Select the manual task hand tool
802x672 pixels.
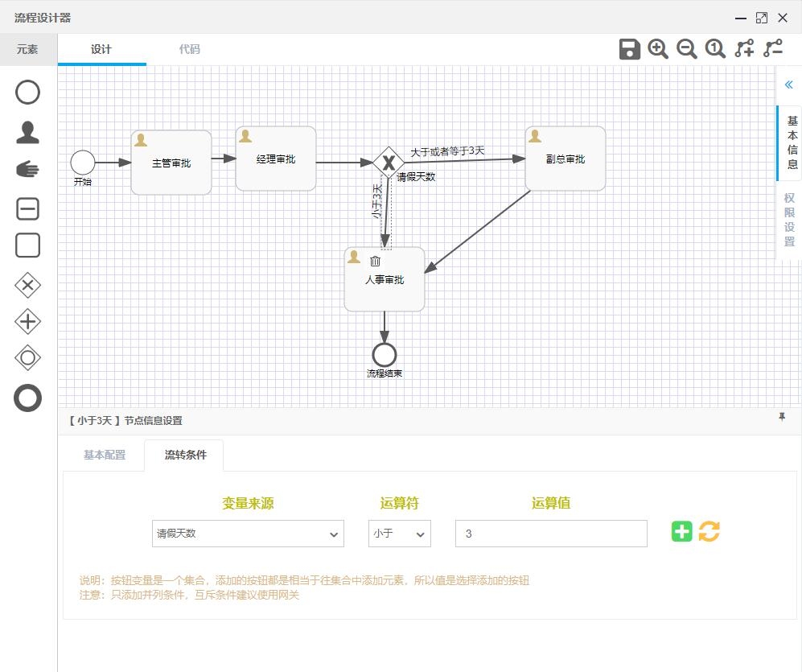pos(27,170)
